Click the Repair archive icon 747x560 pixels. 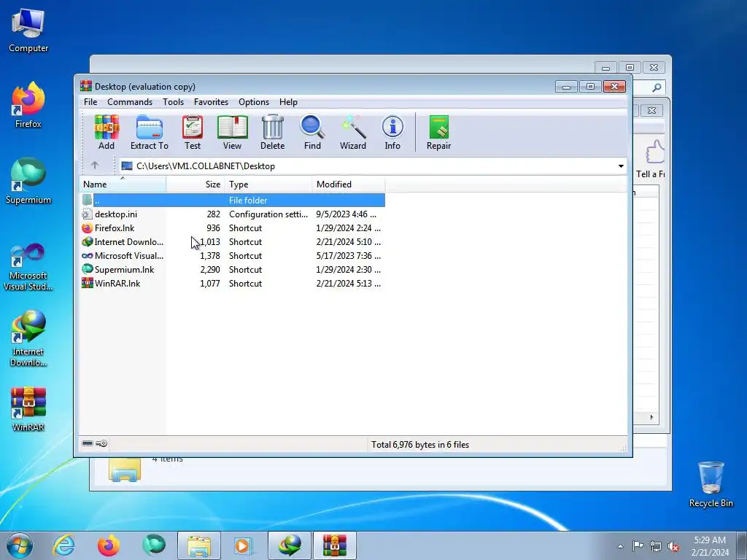click(x=438, y=133)
